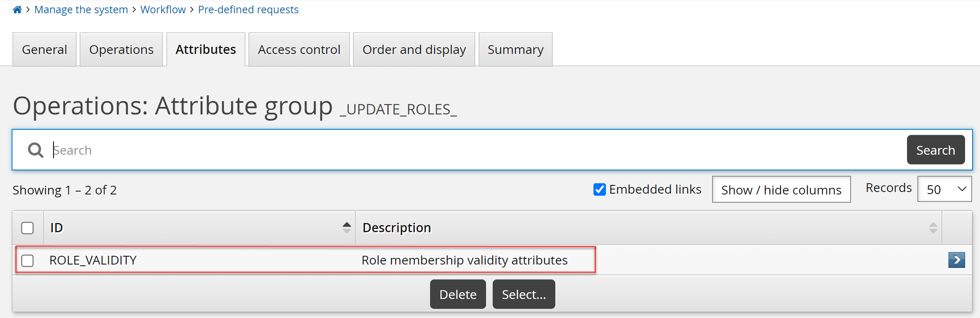Open the Show / hide columns options
The width and height of the screenshot is (980, 318).
(x=781, y=189)
